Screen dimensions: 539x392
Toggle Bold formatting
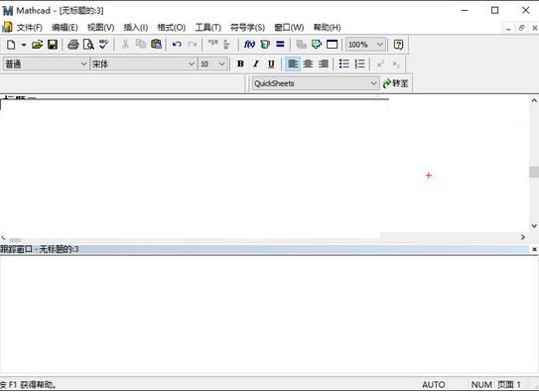click(240, 64)
